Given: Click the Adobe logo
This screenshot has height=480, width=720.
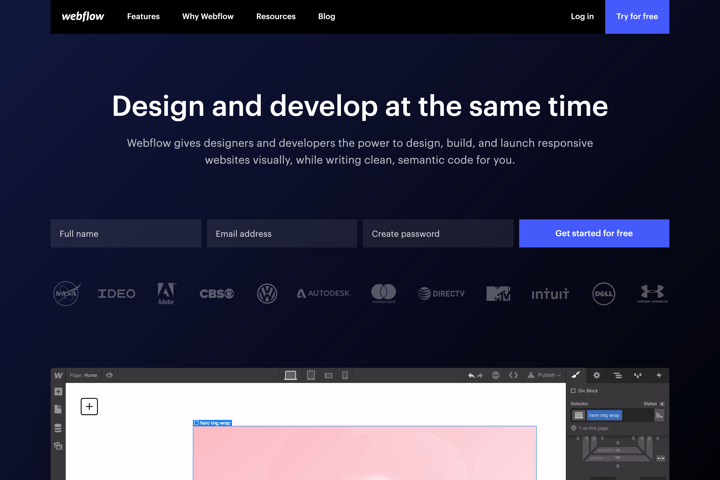Looking at the screenshot, I should tap(166, 294).
